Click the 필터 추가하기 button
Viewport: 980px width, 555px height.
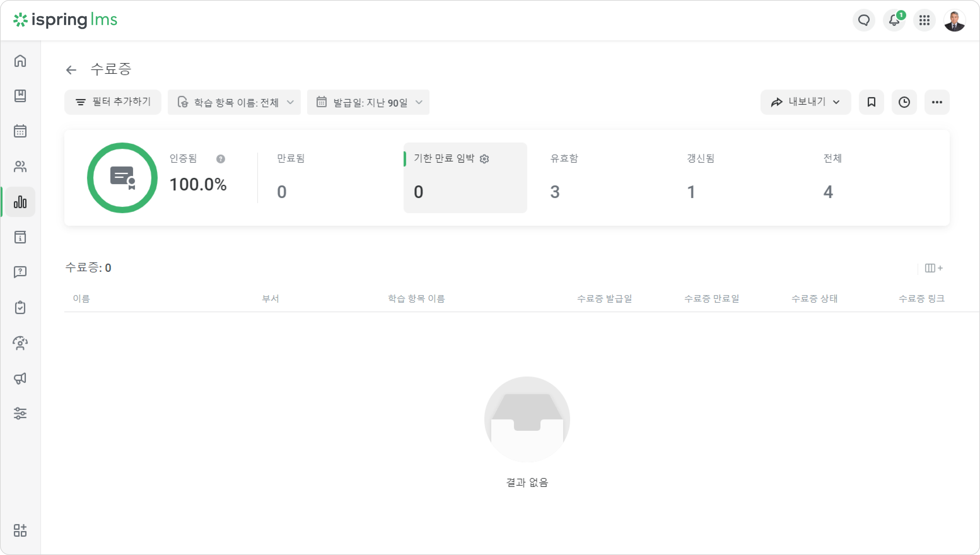click(x=113, y=102)
